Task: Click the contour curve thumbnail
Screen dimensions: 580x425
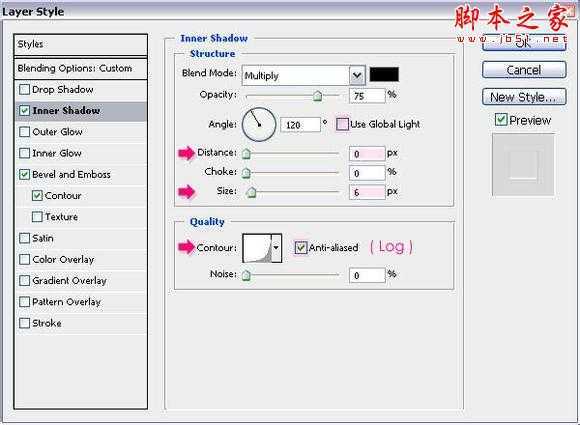Action: coord(257,248)
